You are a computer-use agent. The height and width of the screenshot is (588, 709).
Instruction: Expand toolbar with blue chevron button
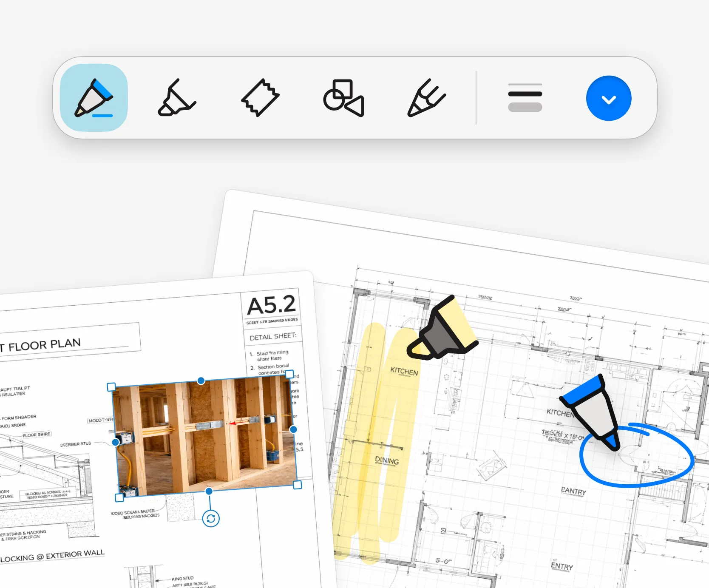click(609, 98)
